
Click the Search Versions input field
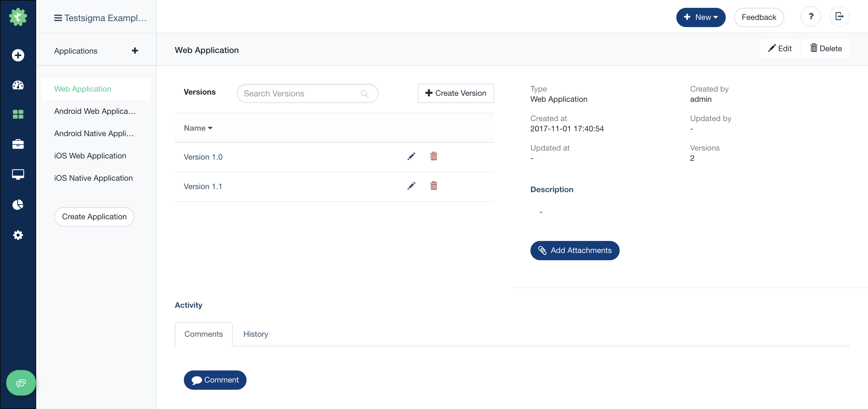click(300, 94)
